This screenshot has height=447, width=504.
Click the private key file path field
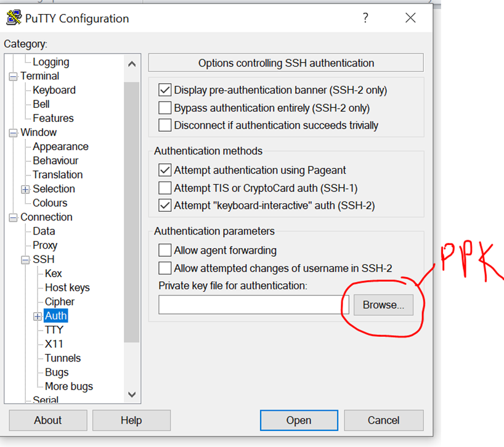click(x=254, y=305)
